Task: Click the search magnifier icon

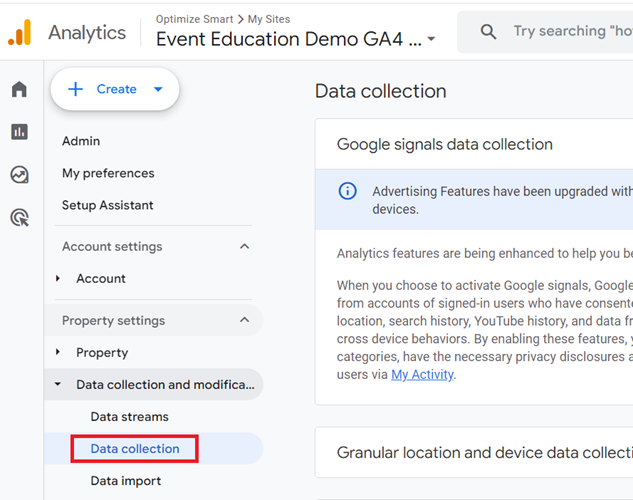Action: (488, 31)
